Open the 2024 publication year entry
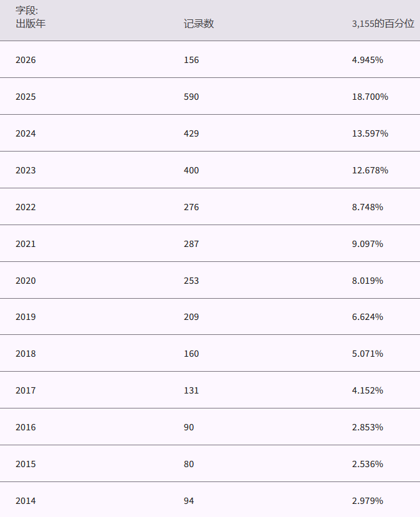Image resolution: width=420 pixels, height=517 pixels. 26,134
